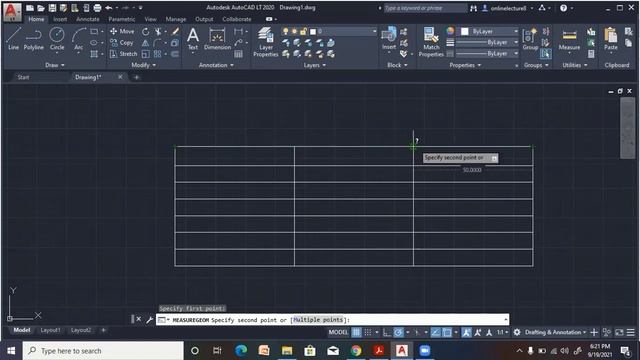Click the Paste icon
This screenshot has width=640, height=360.
coord(611,39)
